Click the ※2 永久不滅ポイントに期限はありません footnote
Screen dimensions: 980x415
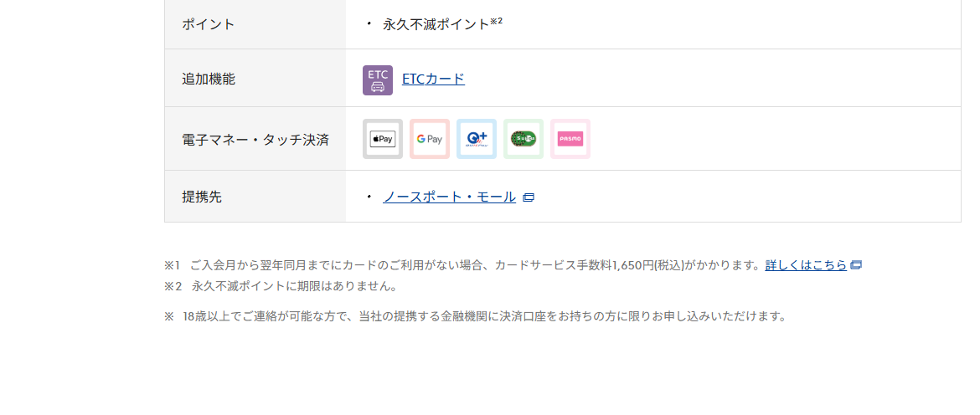tap(281, 286)
